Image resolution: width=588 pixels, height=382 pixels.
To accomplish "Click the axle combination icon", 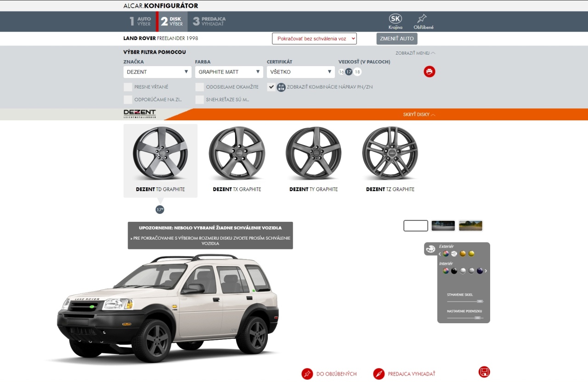I will [x=281, y=87].
